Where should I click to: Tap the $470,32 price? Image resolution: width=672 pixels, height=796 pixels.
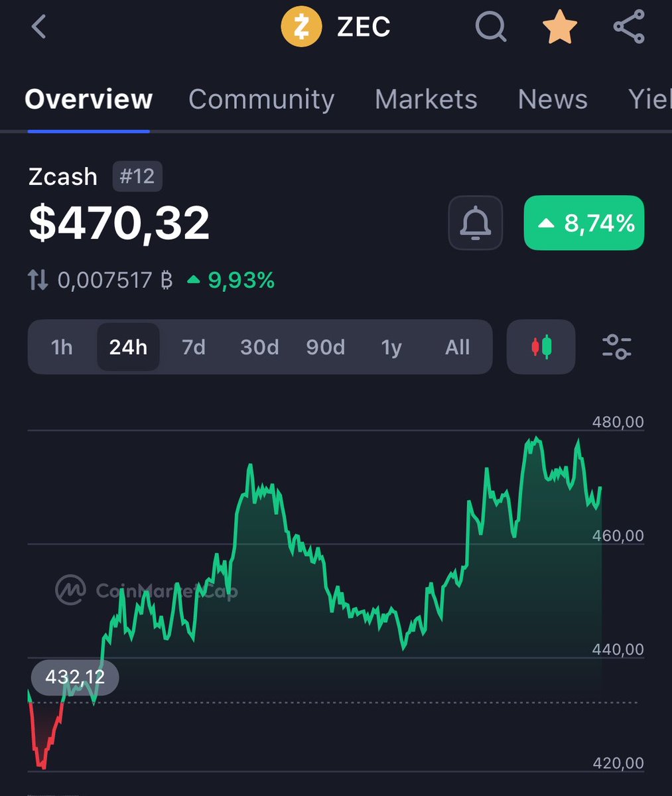[119, 223]
